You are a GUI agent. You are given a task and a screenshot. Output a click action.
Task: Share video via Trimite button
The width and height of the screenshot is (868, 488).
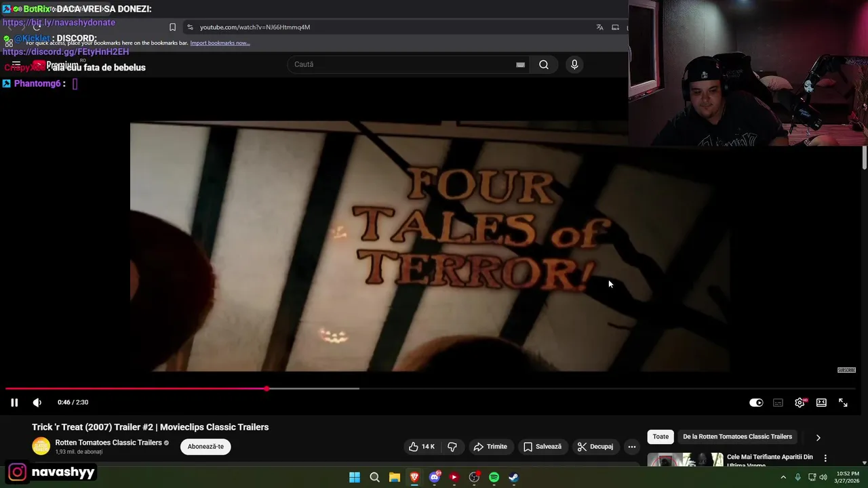click(490, 447)
